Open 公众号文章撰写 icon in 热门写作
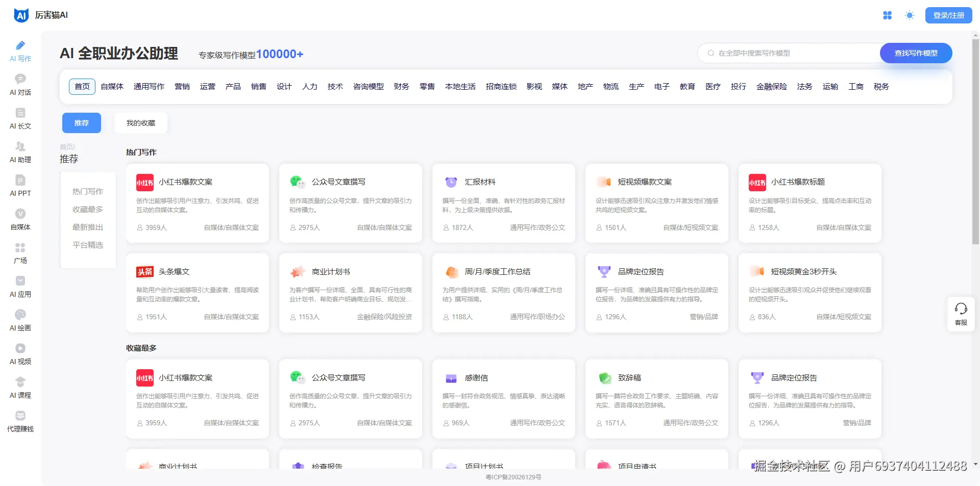 [298, 182]
